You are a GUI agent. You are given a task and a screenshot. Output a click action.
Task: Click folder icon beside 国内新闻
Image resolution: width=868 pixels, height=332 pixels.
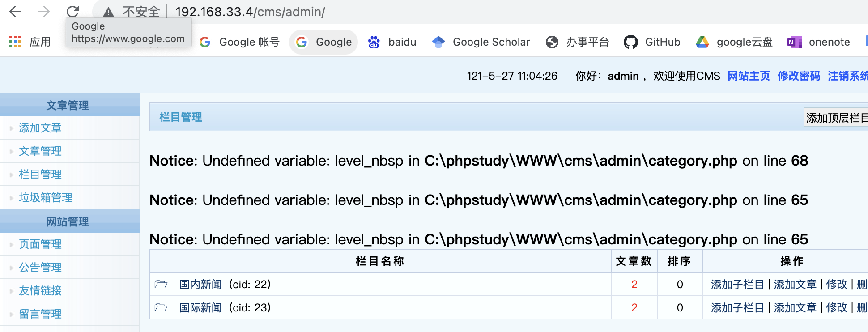tap(161, 285)
